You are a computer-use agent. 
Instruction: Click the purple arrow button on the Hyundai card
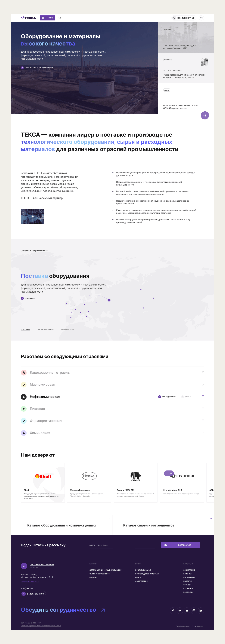(x=169, y=473)
